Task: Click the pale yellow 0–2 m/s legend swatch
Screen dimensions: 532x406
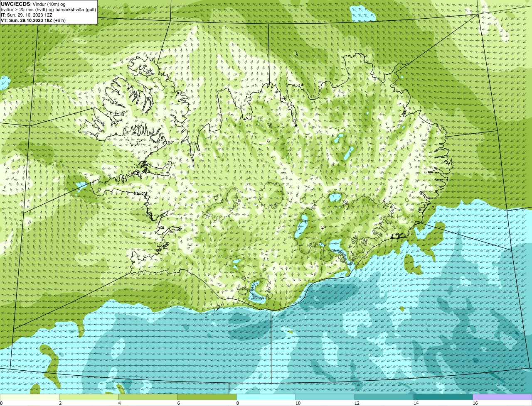Action: pos(30,397)
